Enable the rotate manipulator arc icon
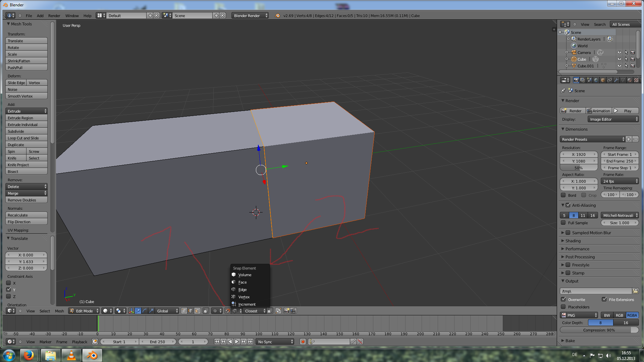The image size is (644, 362). click(x=145, y=311)
